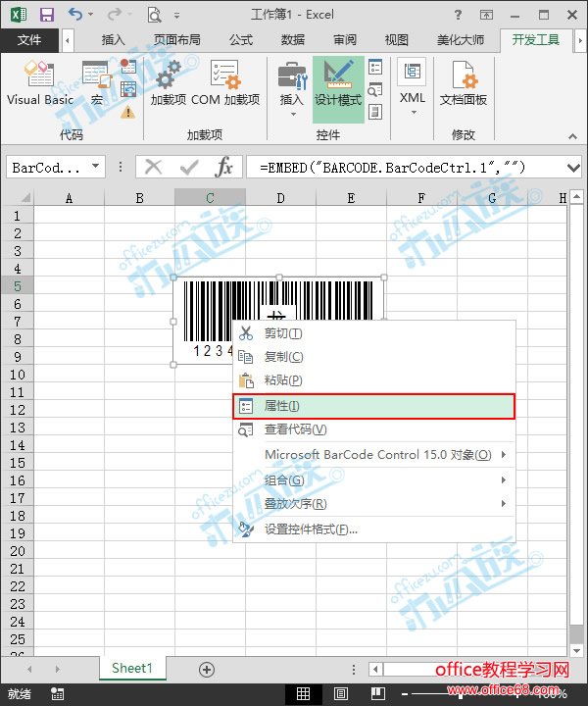Click the Insert Function fx button
This screenshot has width=588, height=706.
pos(223,168)
